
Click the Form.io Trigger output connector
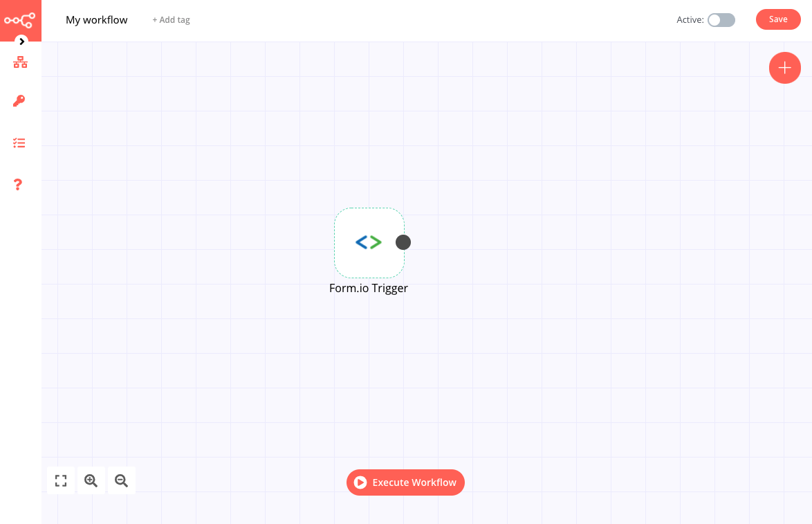[403, 242]
